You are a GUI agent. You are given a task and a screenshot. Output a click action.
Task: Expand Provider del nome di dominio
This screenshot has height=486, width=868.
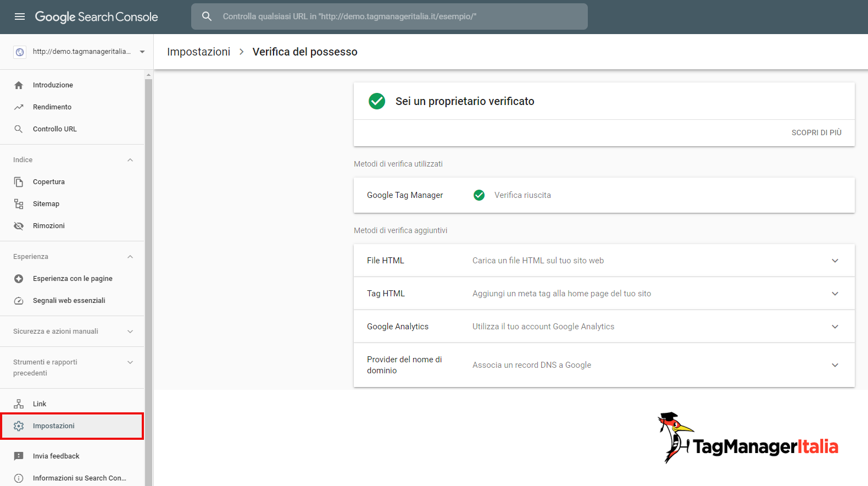click(835, 365)
